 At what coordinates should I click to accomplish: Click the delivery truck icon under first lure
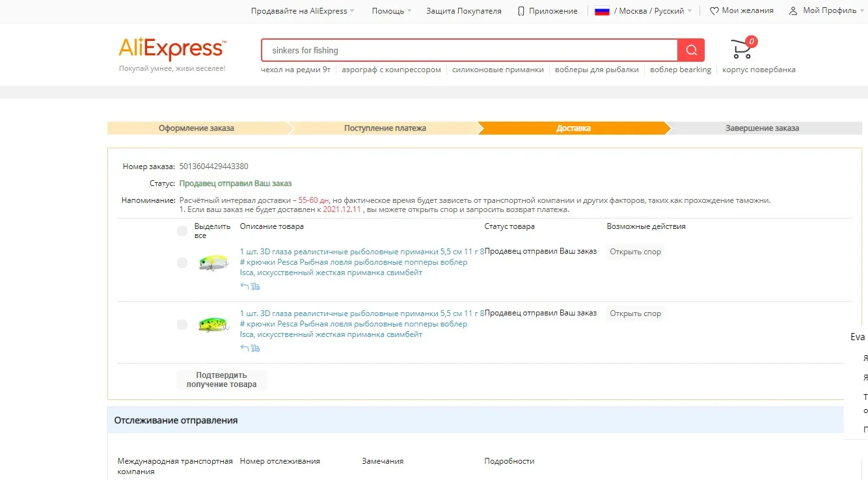pyautogui.click(x=255, y=286)
